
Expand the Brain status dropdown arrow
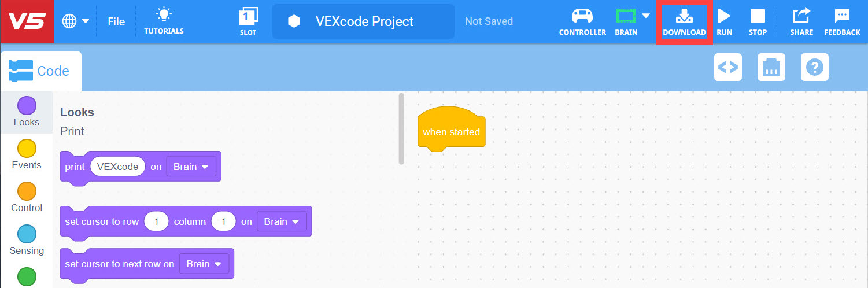[646, 16]
